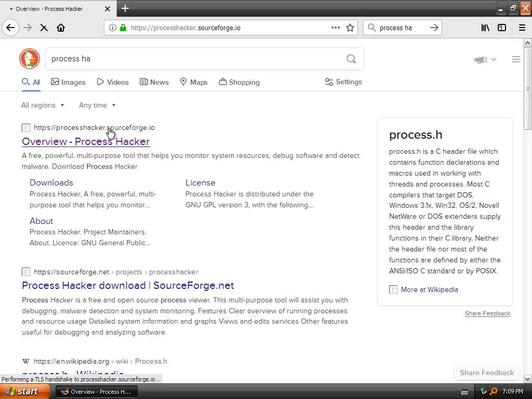532x399 pixels.
Task: Click Wikipedia W favicon in results
Action: [26, 362]
